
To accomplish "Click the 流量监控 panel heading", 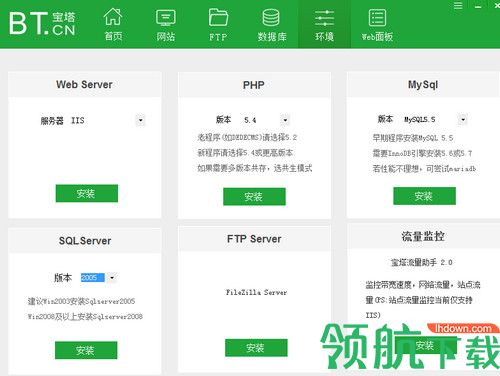I will tap(423, 236).
